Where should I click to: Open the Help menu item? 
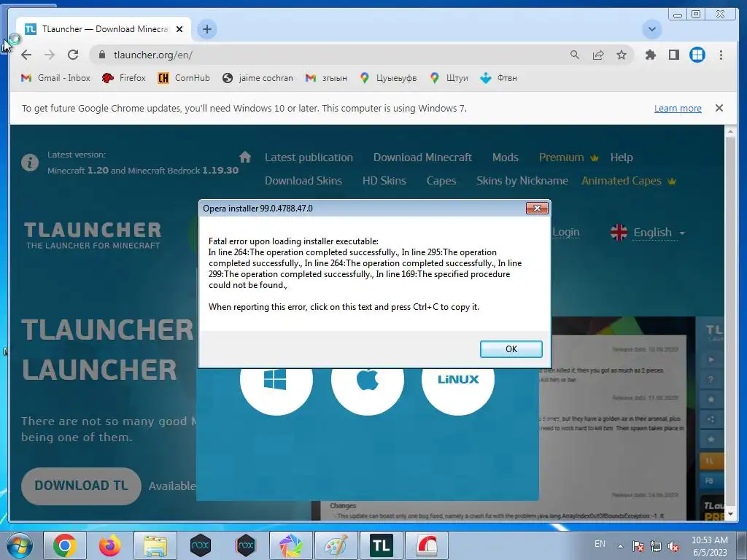pos(622,157)
